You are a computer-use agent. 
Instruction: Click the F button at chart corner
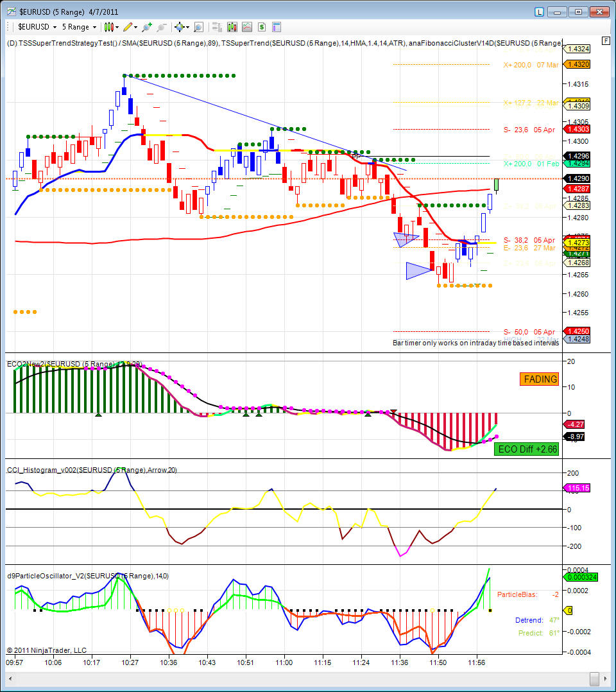[x=606, y=40]
